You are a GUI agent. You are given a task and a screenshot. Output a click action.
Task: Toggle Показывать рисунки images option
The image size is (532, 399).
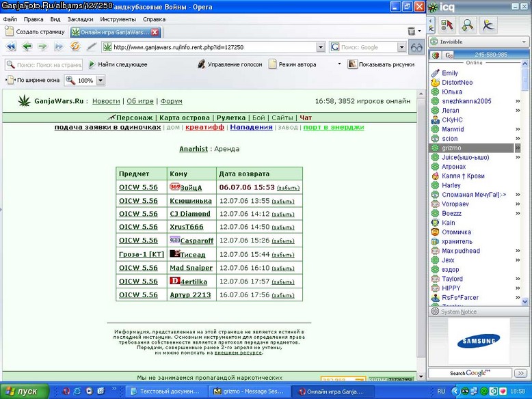[382, 64]
